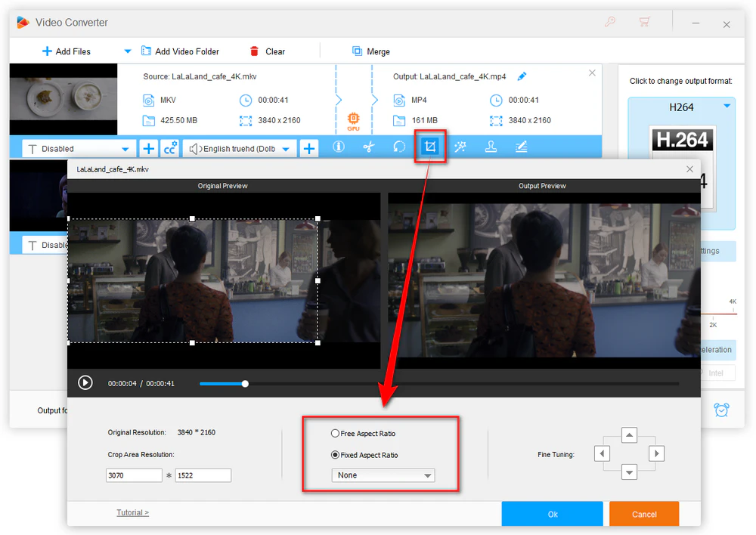Edit output filename with pencil icon
This screenshot has height=535, width=756.
coord(522,76)
